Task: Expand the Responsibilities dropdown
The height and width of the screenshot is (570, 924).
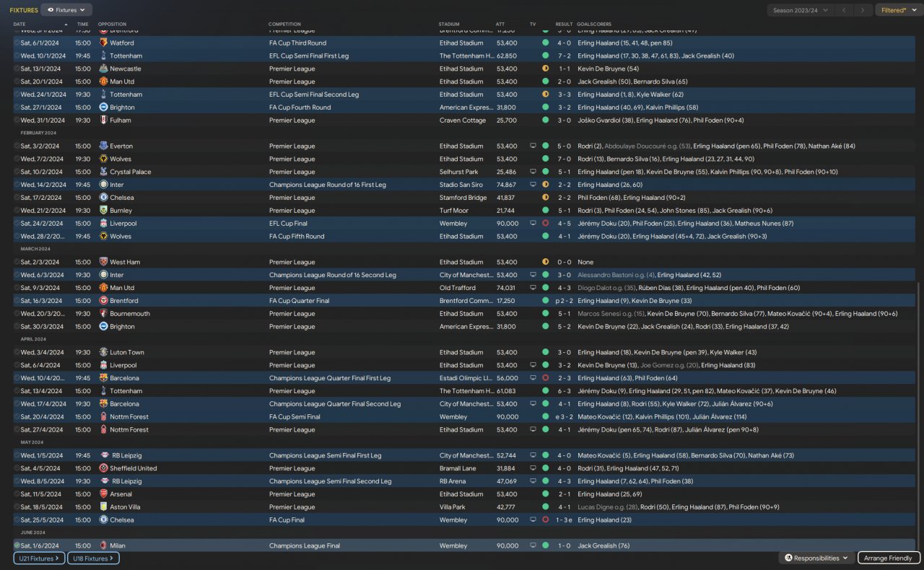Action: coord(816,558)
